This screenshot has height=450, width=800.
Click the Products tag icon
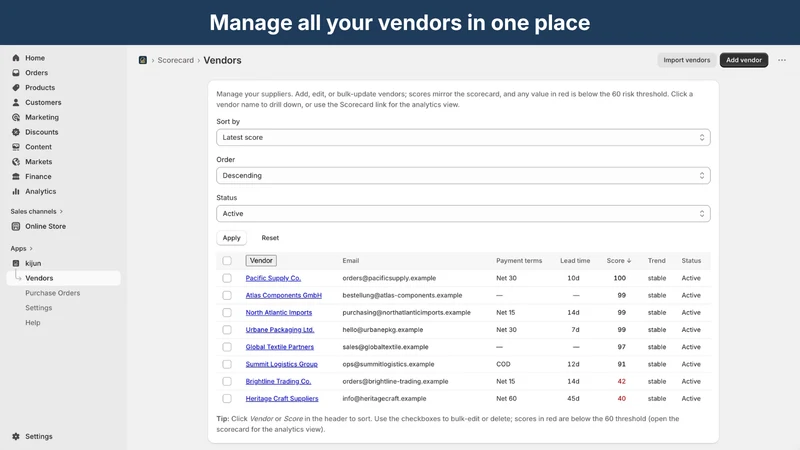point(16,88)
